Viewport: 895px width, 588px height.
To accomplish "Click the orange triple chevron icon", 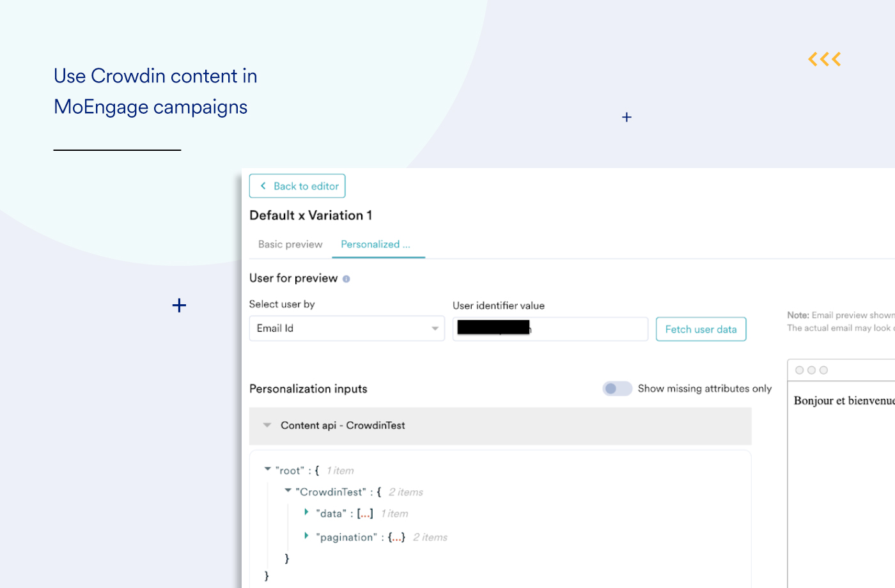I will click(x=824, y=59).
